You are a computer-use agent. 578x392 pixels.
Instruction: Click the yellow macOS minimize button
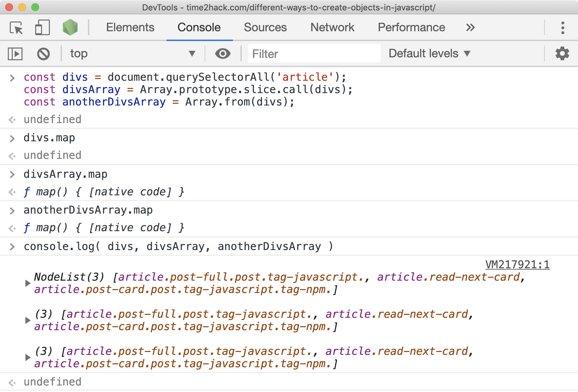point(22,7)
